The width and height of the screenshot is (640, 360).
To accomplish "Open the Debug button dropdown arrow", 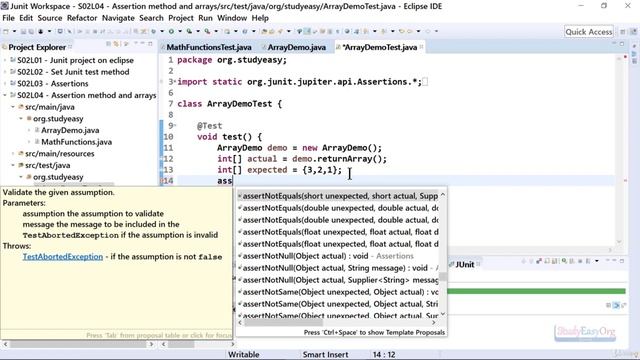I will [162, 31].
